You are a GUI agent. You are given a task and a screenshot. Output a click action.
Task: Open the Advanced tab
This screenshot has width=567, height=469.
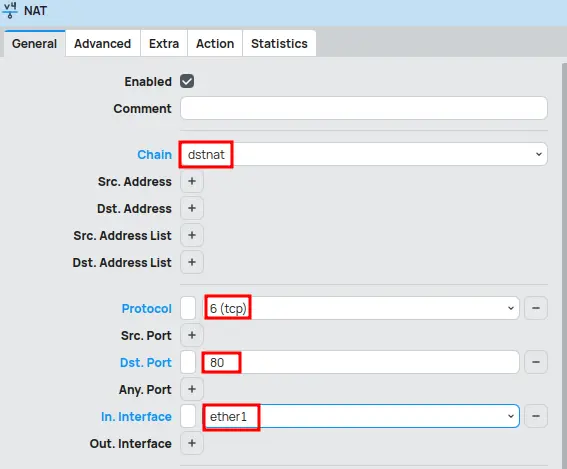[102, 43]
